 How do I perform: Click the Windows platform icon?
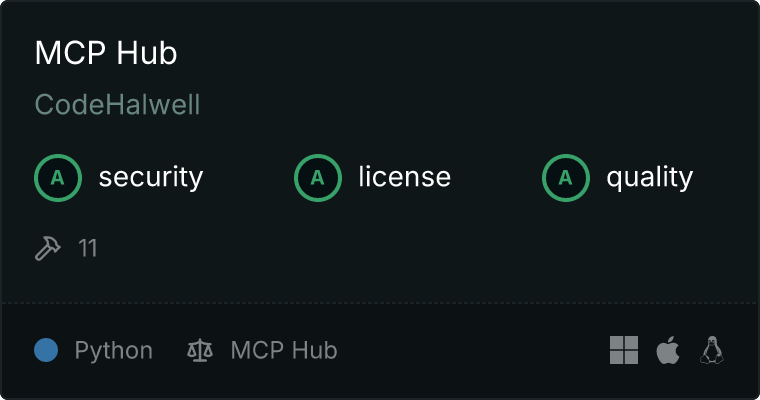[624, 350]
